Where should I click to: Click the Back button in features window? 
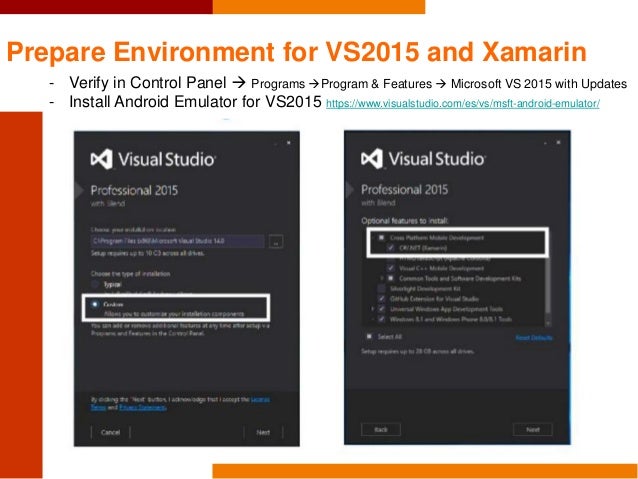pyautogui.click(x=380, y=429)
